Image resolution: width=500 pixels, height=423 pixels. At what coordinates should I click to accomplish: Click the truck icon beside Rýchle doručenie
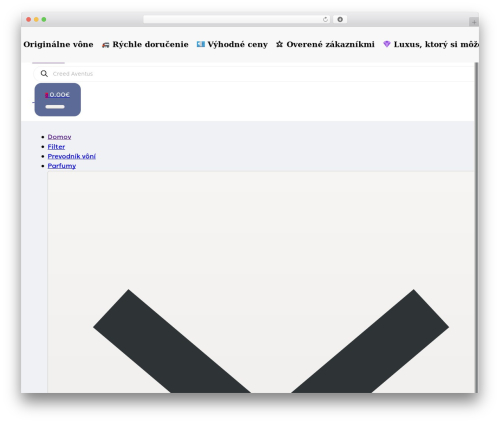pyautogui.click(x=106, y=45)
